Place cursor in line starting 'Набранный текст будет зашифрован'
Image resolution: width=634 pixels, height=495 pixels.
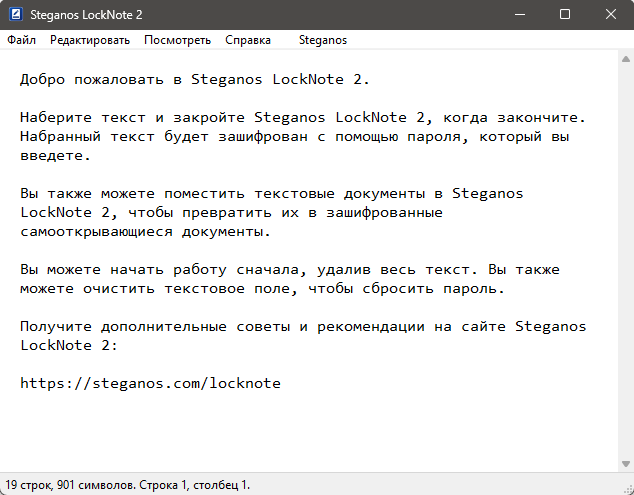(295, 136)
